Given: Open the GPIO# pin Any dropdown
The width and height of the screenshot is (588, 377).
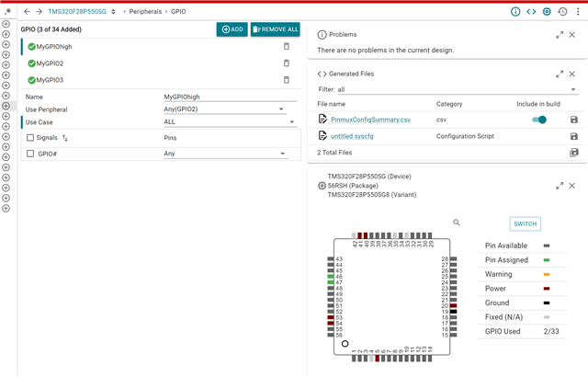Looking at the screenshot, I should tap(225, 154).
